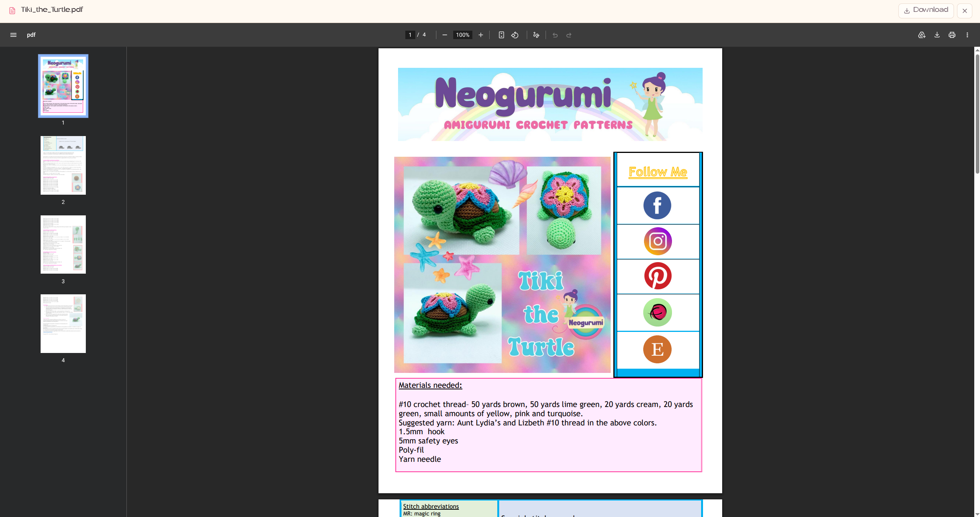Screen dimensions: 980x517
Task: Click the page number input field
Action: click(x=410, y=35)
